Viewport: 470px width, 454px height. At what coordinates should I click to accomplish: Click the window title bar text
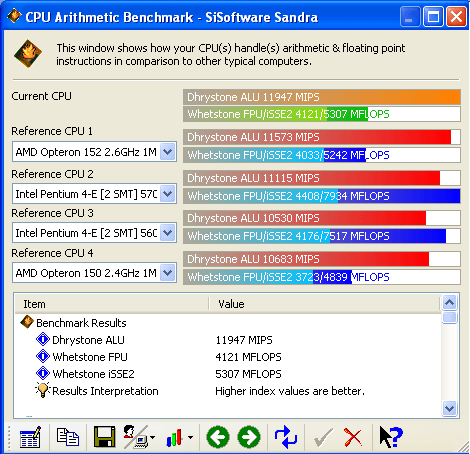tap(172, 17)
